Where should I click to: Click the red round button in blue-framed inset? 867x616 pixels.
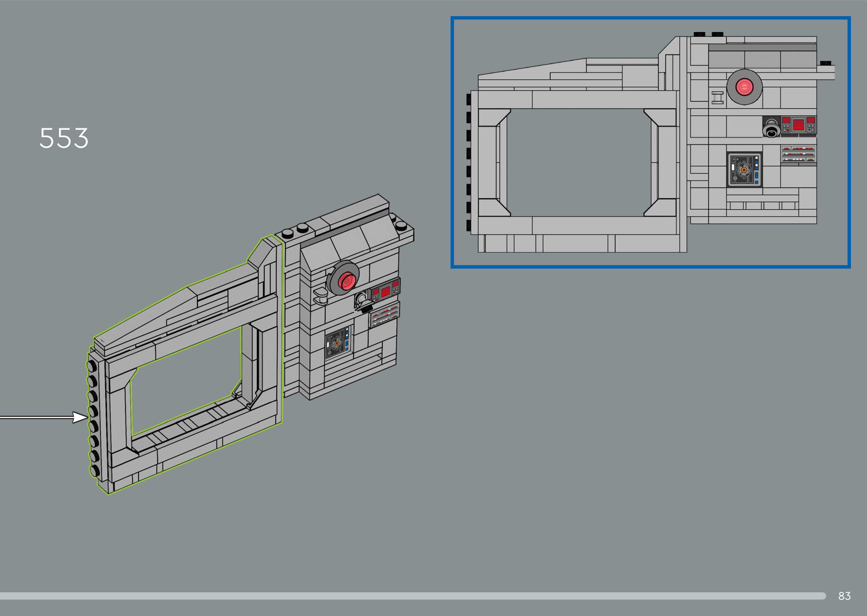coord(744,87)
